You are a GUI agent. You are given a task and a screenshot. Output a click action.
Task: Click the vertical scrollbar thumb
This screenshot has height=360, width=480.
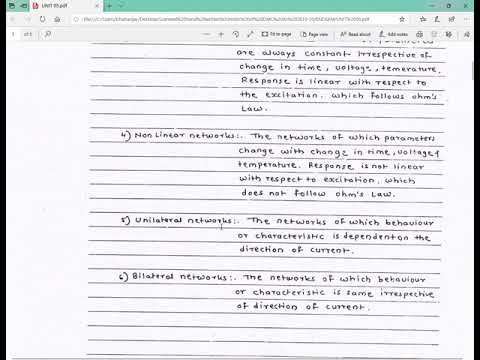coord(472,71)
